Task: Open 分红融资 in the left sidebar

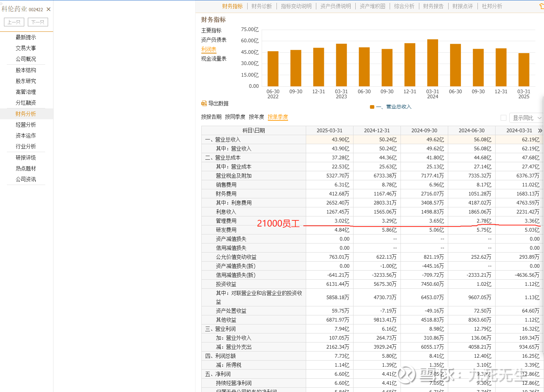Action: 26,103
